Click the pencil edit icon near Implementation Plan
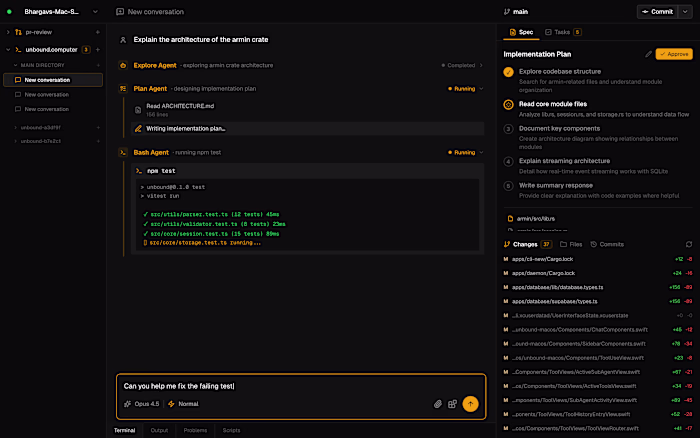Viewport: 700px width, 438px height. tap(649, 53)
